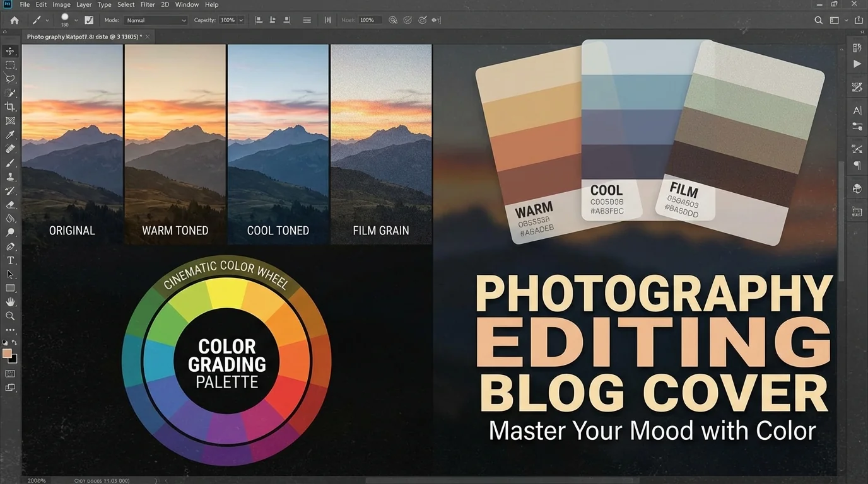
Task: Open the Filter menu
Action: [x=148, y=4]
